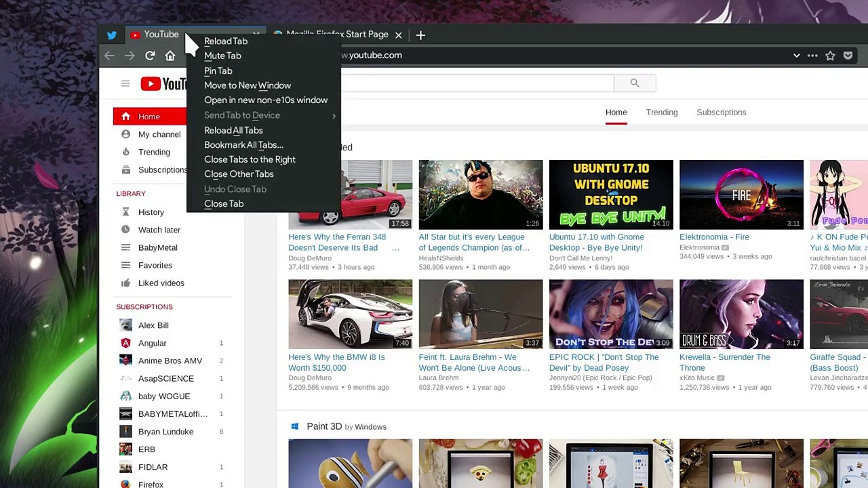Image resolution: width=868 pixels, height=488 pixels.
Task: Select Close Other Tabs
Action: pos(263,174)
